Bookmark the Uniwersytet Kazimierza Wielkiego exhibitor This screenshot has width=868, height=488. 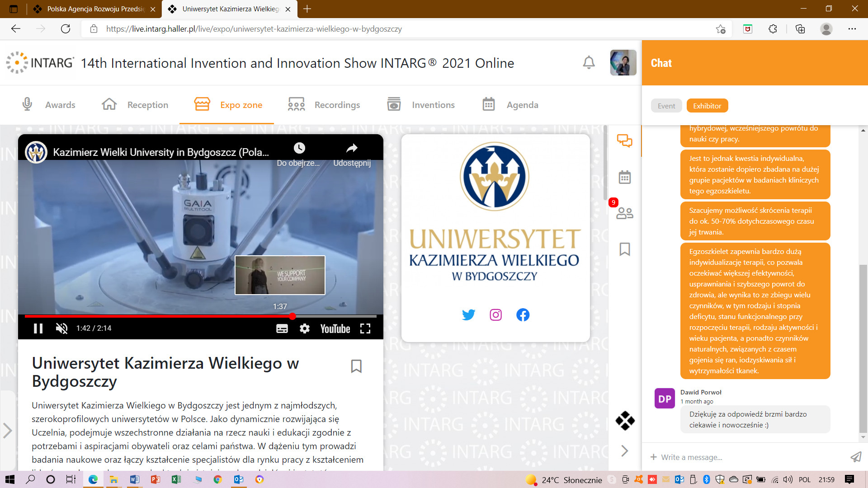click(356, 366)
